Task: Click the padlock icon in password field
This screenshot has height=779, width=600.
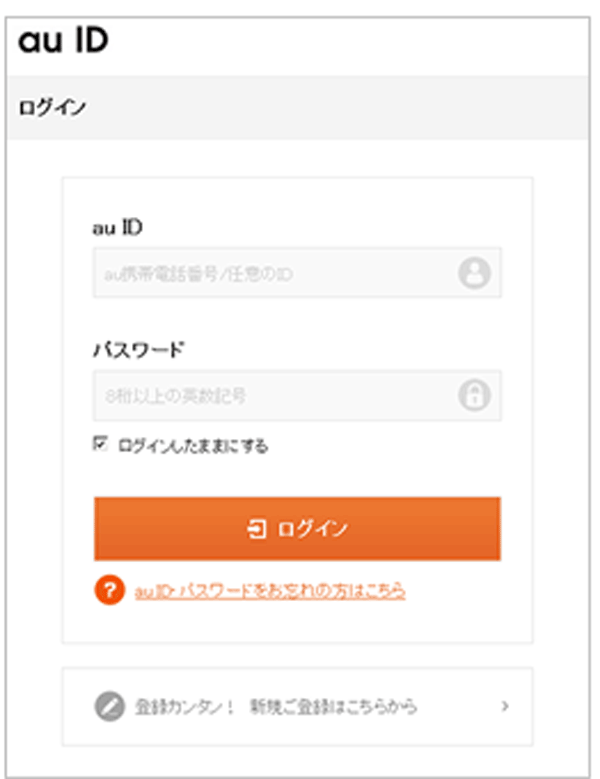Action: [x=474, y=395]
